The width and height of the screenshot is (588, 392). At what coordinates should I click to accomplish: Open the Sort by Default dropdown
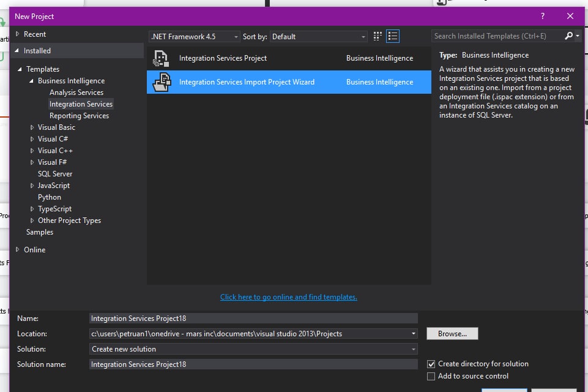[318, 36]
